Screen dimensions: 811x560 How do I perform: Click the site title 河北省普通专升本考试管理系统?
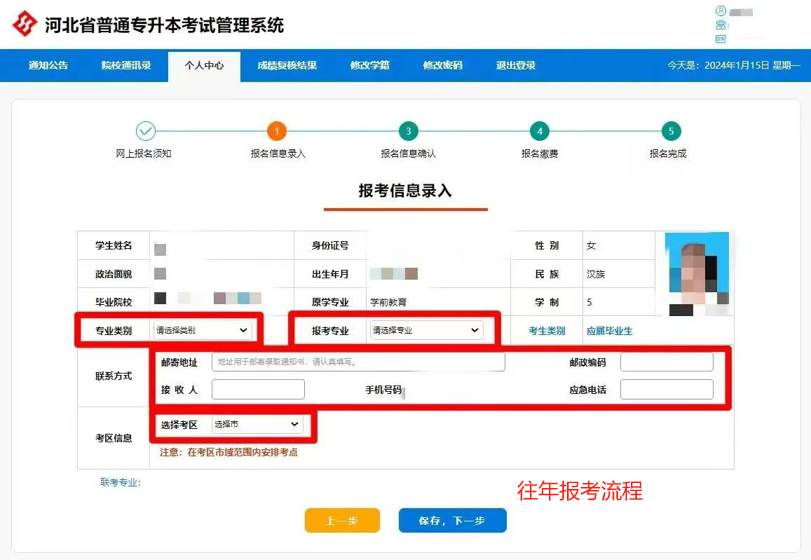coord(164,25)
